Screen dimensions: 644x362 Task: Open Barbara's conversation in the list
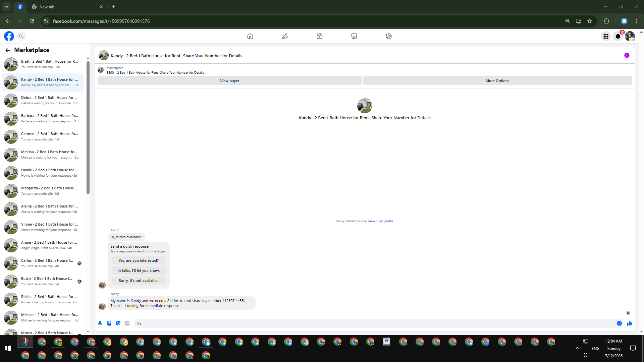(43, 119)
